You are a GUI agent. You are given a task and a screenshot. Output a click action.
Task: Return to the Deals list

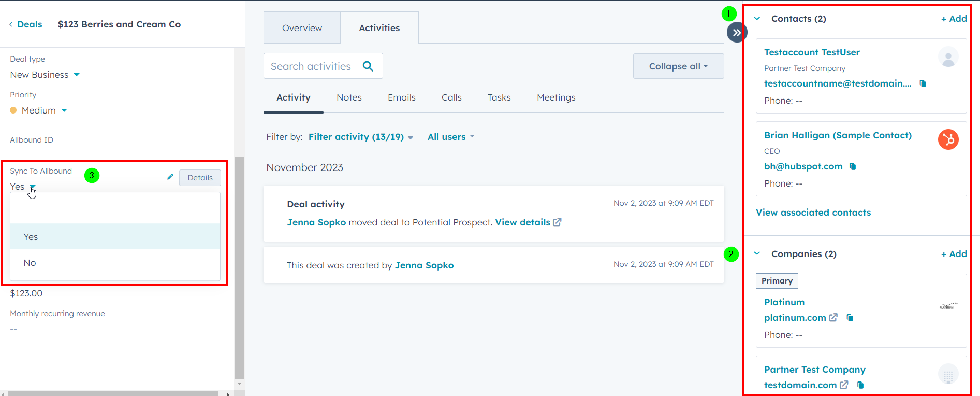30,24
